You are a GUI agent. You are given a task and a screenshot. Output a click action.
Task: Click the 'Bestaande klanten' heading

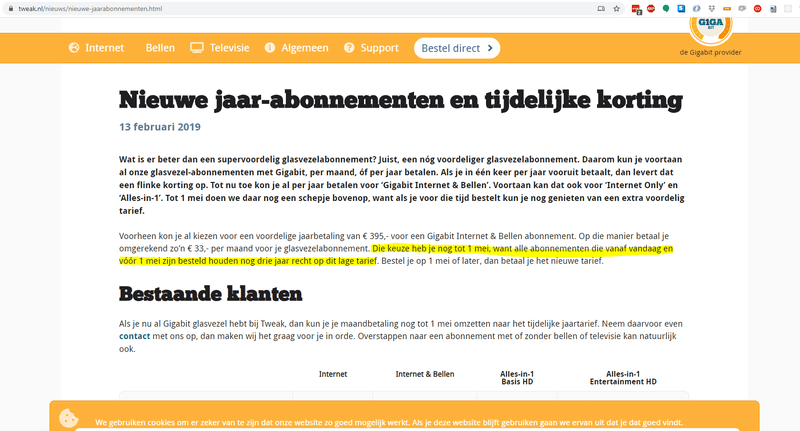click(x=210, y=294)
